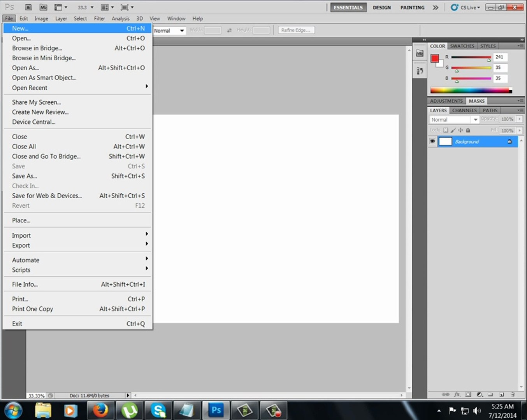Switch to the Swatches tab
Screen dimensions: 527x420
(462, 46)
